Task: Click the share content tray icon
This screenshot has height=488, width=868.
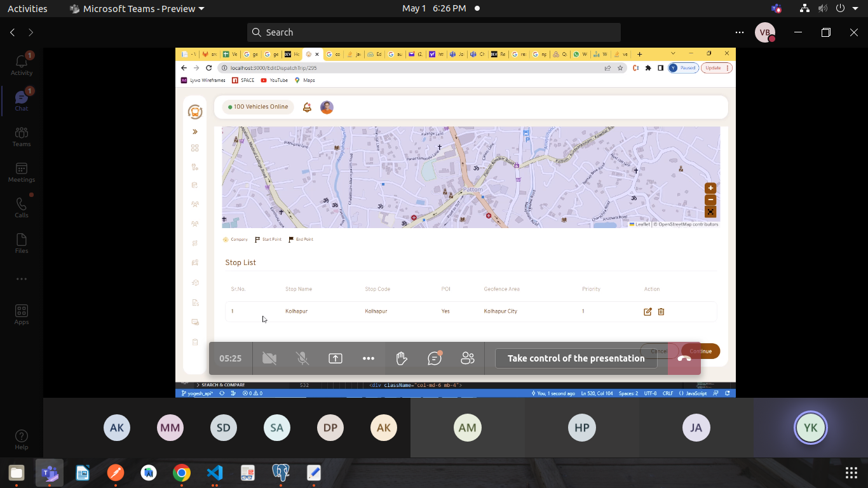Action: [x=336, y=358]
